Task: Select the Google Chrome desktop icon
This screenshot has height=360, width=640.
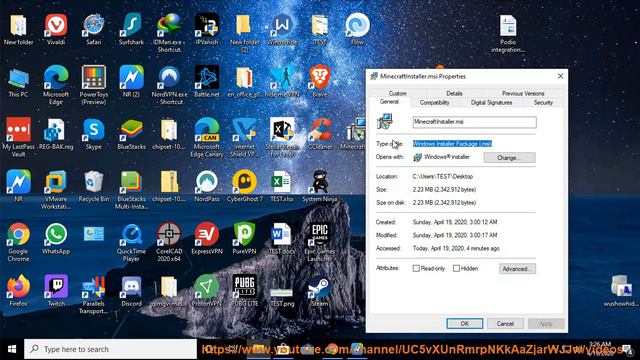Action: coord(18,242)
